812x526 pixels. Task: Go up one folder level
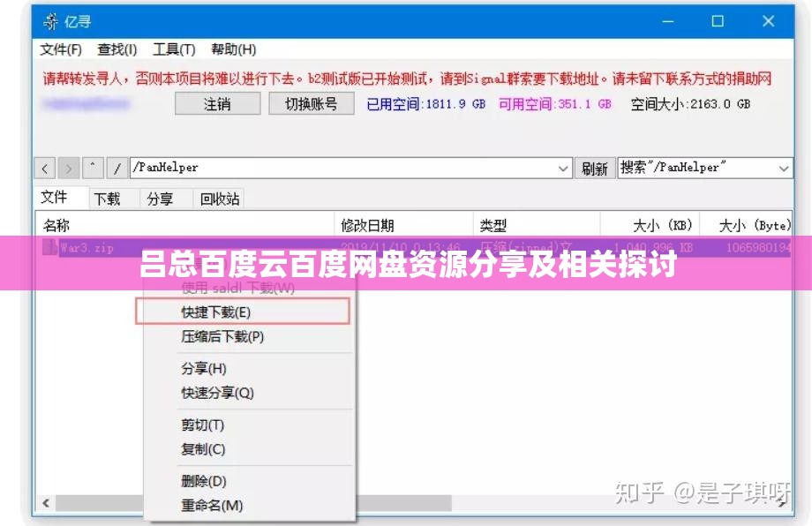point(93,169)
